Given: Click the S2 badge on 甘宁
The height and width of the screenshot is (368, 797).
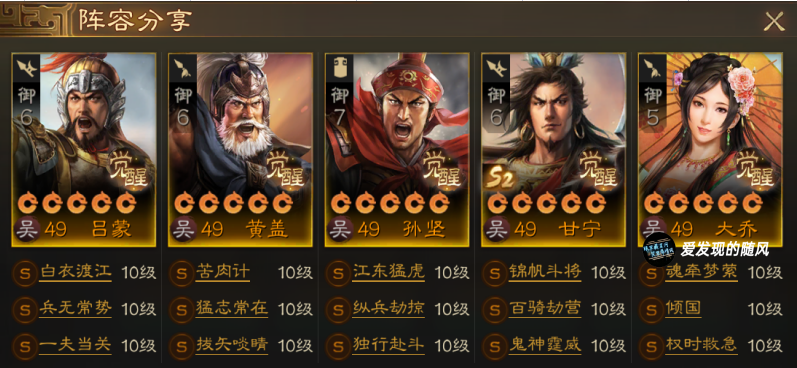Looking at the screenshot, I should [501, 179].
